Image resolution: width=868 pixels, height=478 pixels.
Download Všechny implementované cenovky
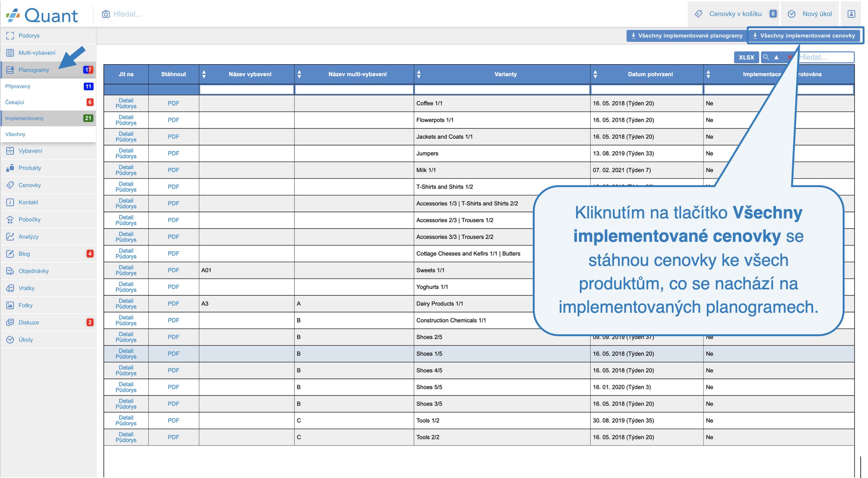tap(804, 36)
